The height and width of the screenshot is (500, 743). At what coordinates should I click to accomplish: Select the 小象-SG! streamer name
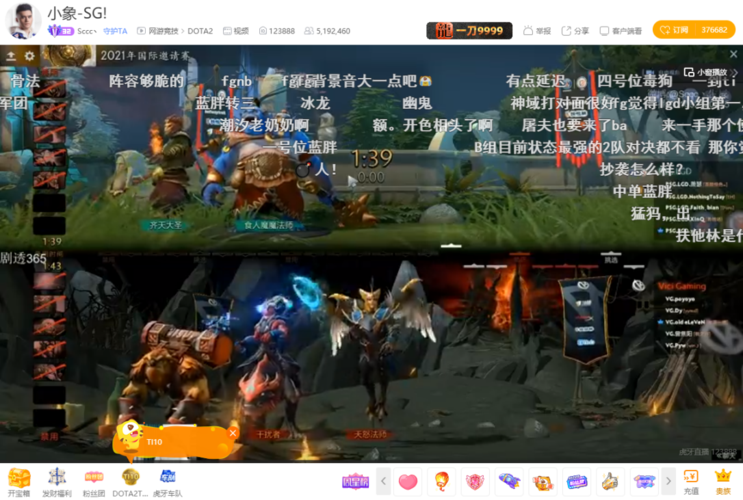(77, 13)
